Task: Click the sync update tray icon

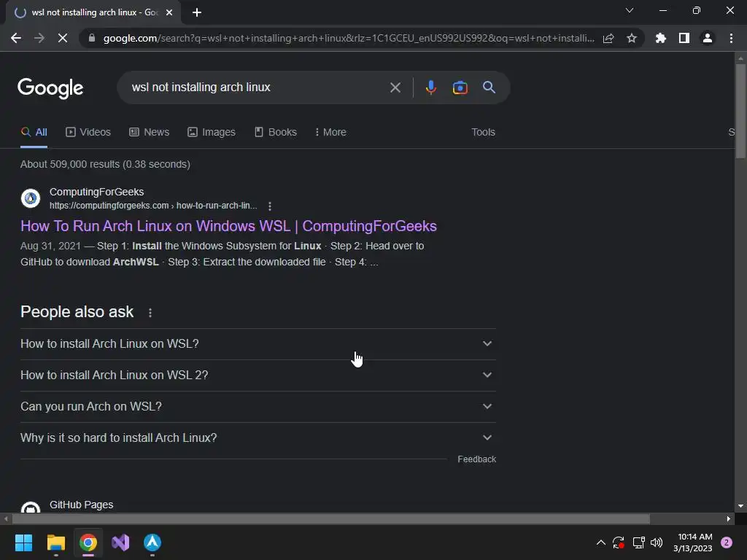Action: coord(619,542)
